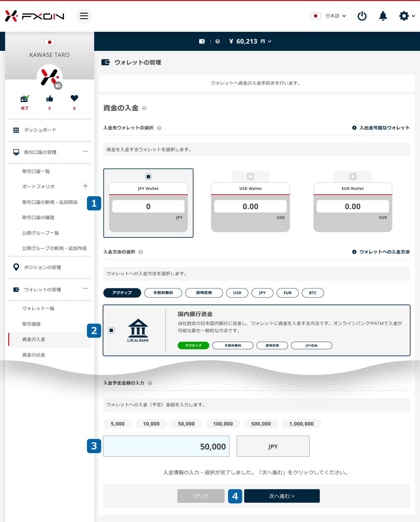Choose the 100,000 preset amount
Image resolution: width=420 pixels, height=522 pixels.
(223, 424)
